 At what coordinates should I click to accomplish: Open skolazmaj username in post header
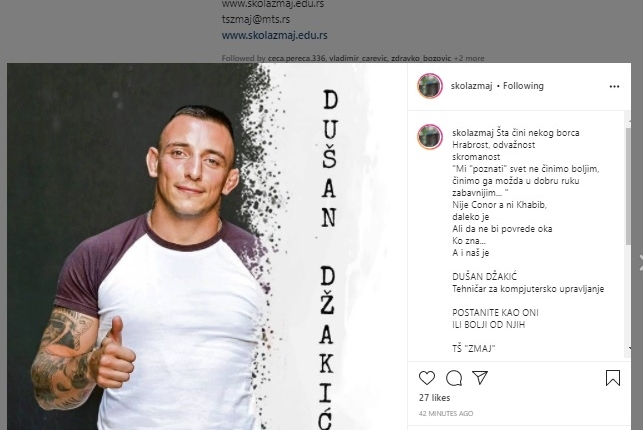tap(471, 86)
